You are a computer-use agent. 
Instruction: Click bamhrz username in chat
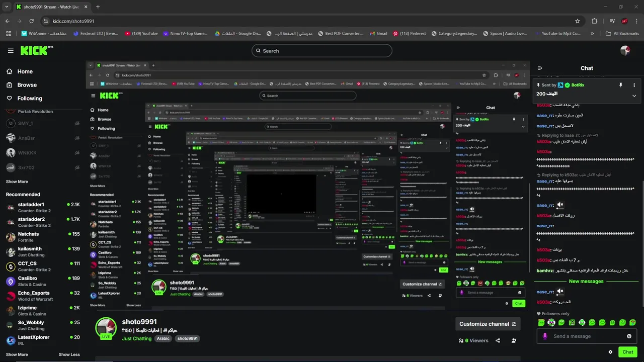[x=545, y=271]
